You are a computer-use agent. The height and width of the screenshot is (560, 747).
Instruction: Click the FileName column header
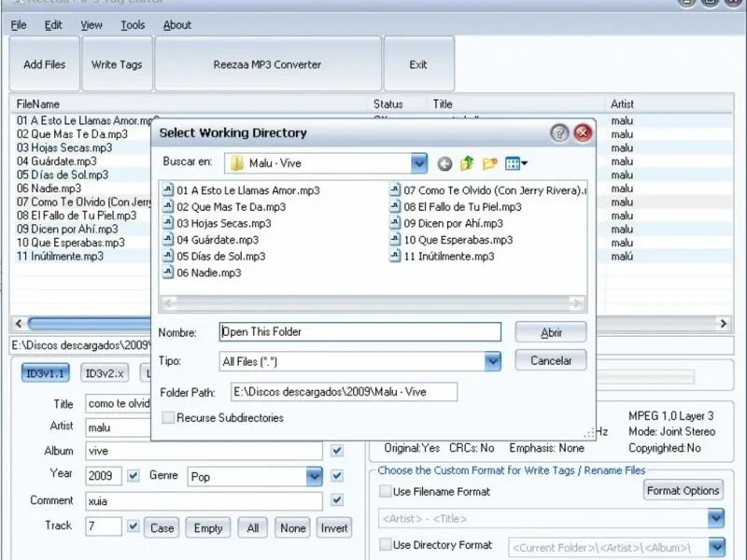189,104
